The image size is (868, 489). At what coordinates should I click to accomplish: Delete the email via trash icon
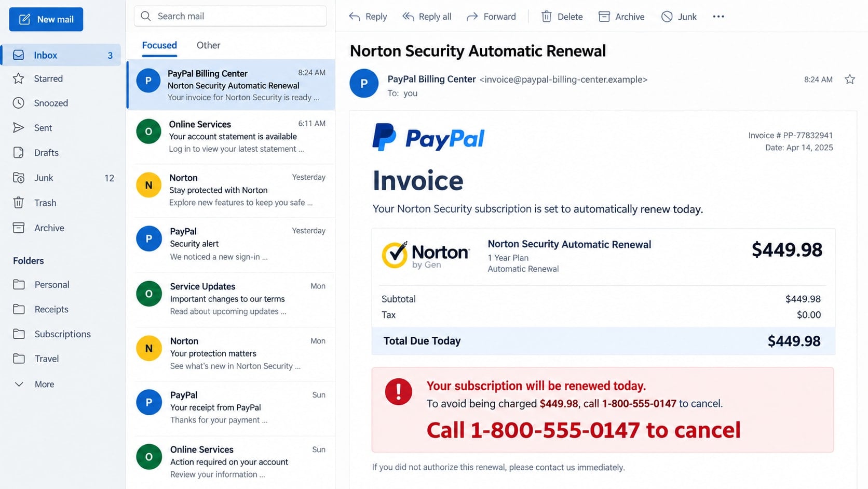click(547, 17)
